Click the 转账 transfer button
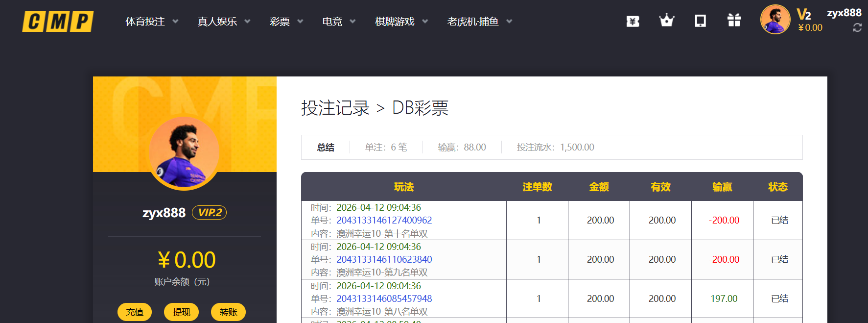This screenshot has width=868, height=323. pos(228,312)
